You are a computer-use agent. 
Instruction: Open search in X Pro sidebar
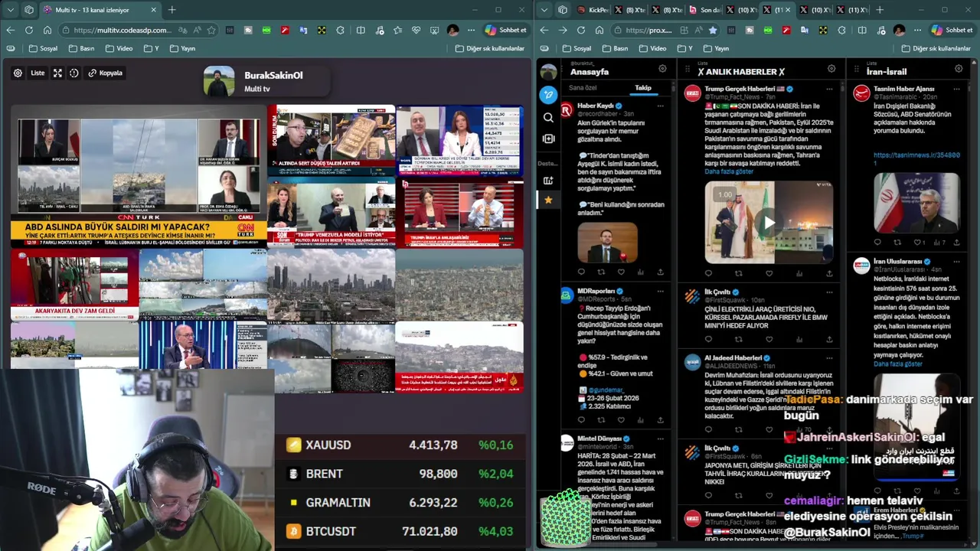pyautogui.click(x=548, y=117)
